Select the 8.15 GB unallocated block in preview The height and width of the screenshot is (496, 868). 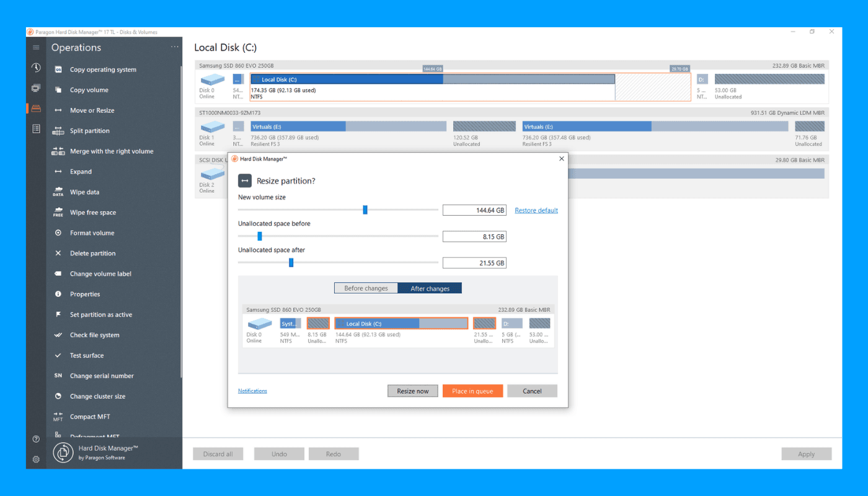pos(319,323)
